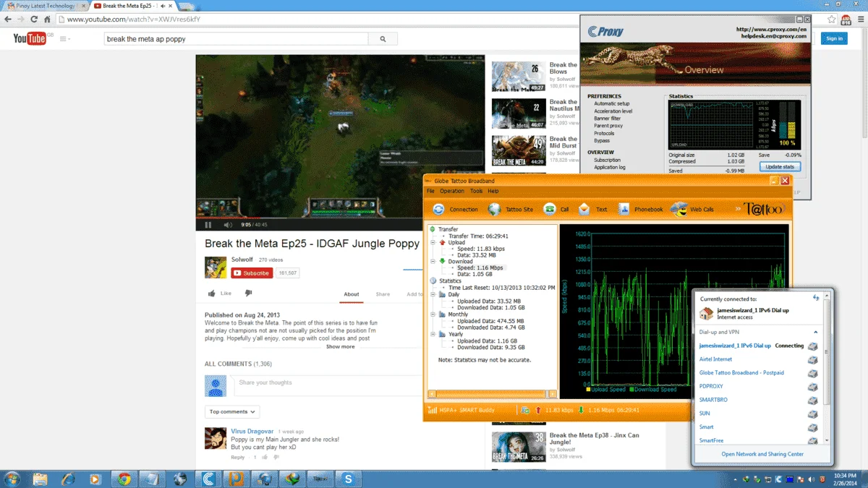This screenshot has width=868, height=488.
Task: Open Operation menu in Globe Tattoo
Action: click(452, 191)
